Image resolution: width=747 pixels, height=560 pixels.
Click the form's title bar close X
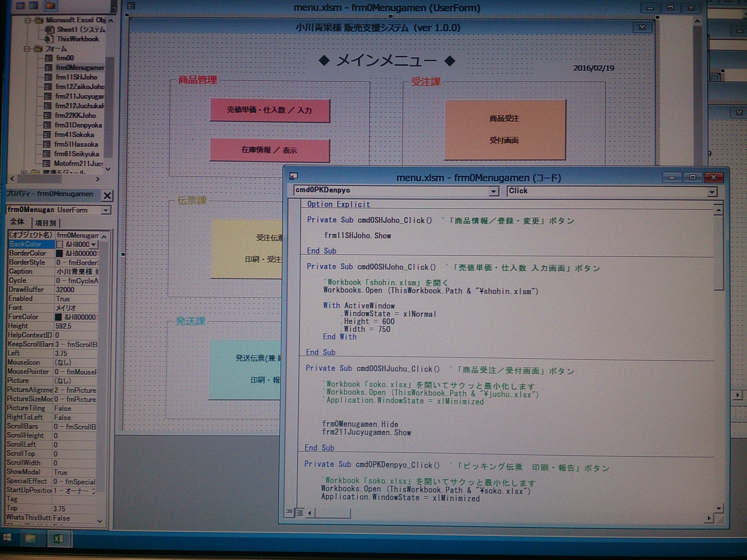tap(642, 27)
